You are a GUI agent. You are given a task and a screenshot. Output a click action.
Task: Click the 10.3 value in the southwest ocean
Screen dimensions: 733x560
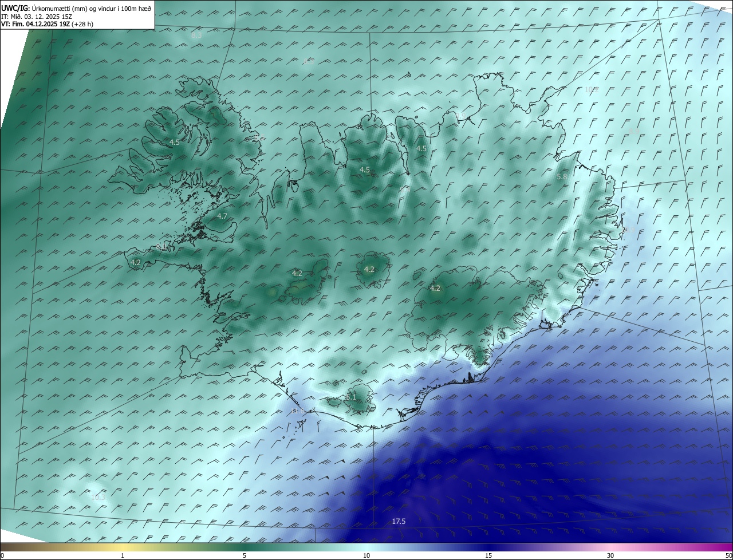click(x=98, y=497)
